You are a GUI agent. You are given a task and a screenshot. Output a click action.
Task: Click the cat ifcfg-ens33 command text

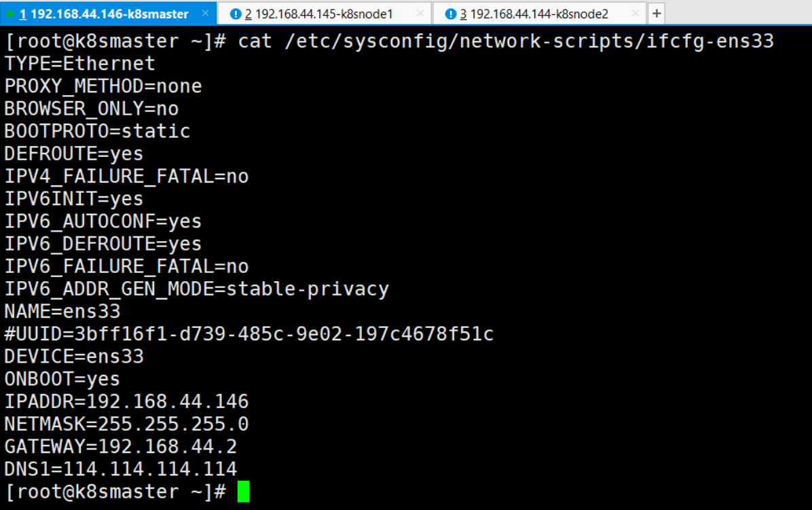(506, 41)
